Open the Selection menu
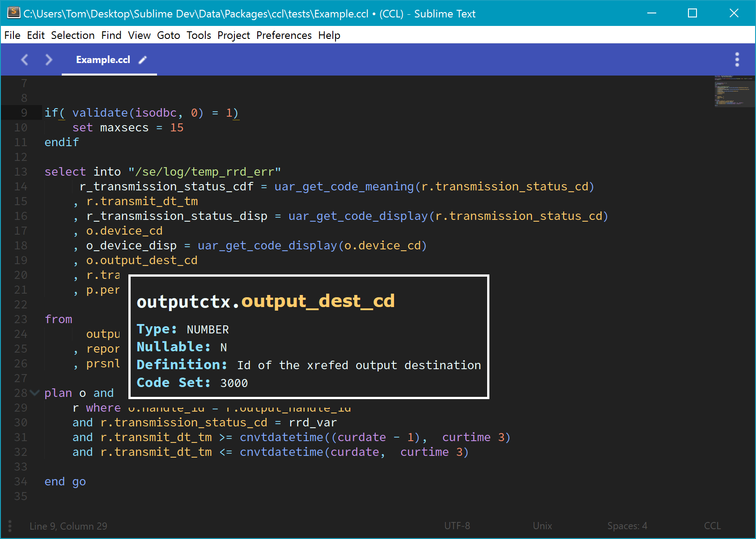This screenshot has height=539, width=756. tap(73, 35)
